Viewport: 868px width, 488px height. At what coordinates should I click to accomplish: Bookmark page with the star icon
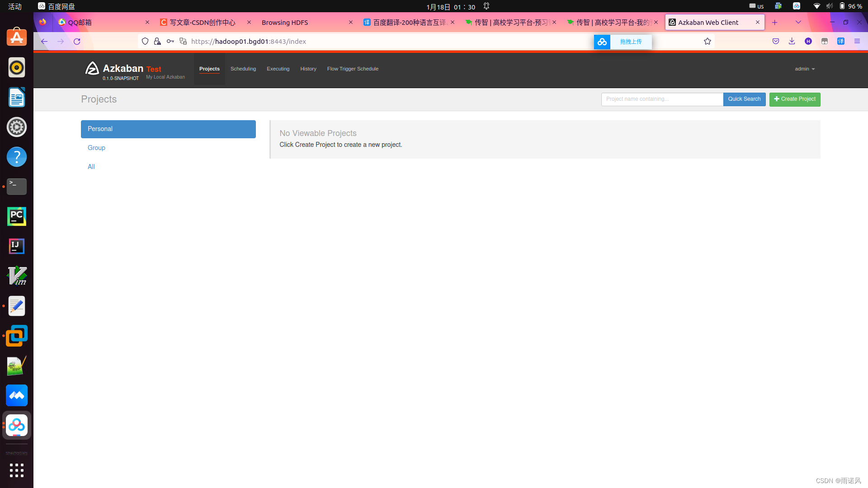[708, 42]
